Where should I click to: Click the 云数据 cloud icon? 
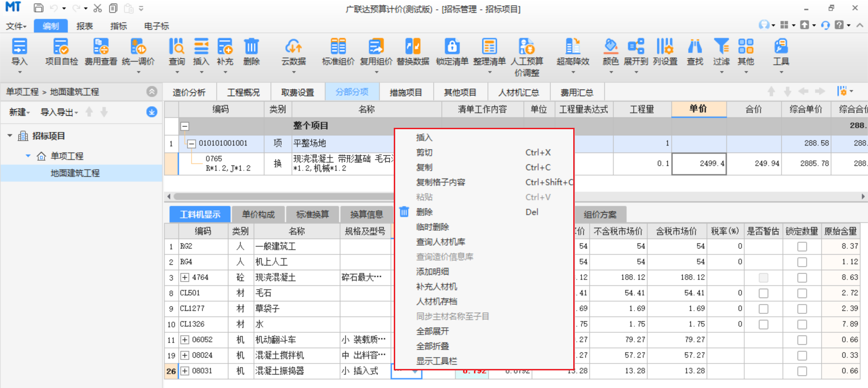pos(293,47)
